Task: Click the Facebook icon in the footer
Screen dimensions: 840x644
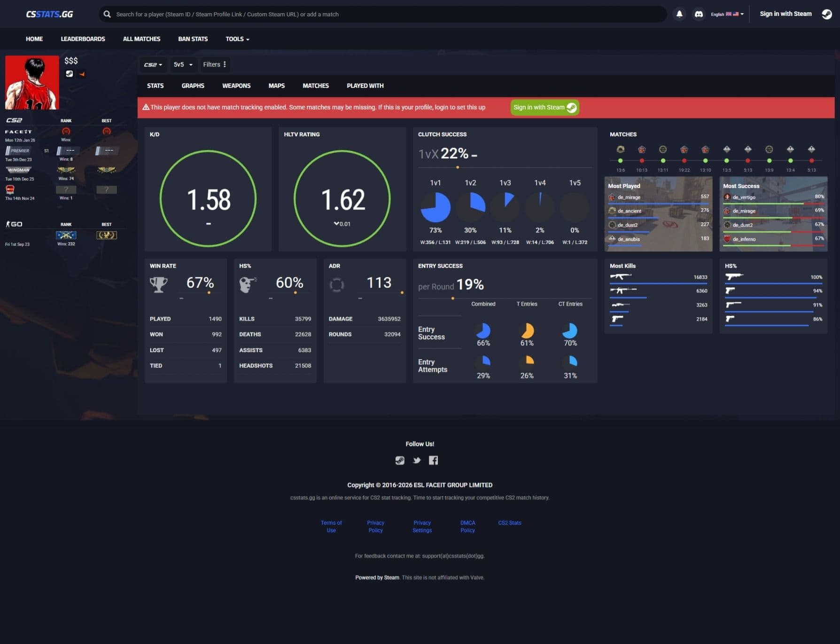Action: coord(433,460)
